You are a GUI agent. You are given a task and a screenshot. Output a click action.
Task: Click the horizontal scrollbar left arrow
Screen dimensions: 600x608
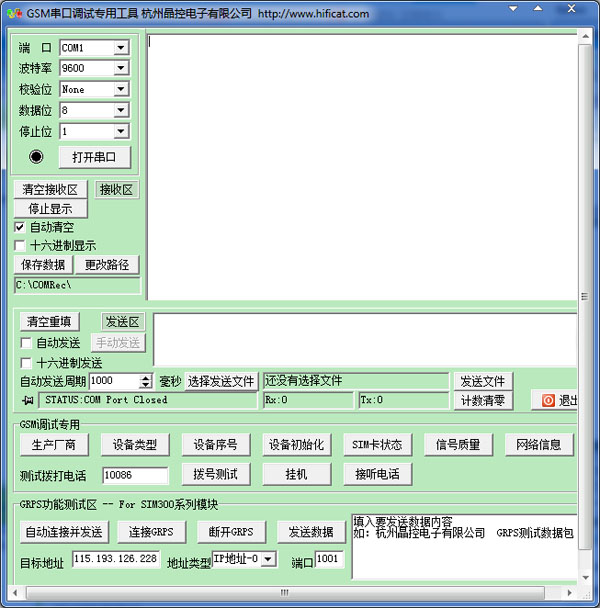coord(15,593)
